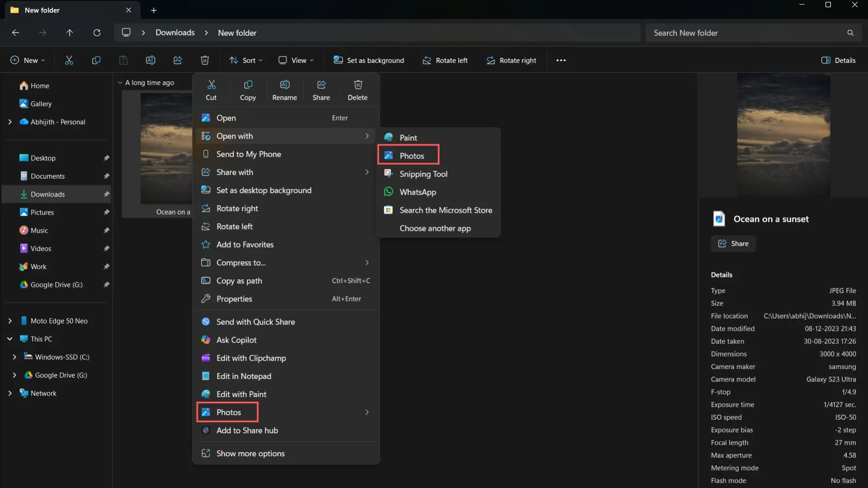Expand Moto Edge 50 Neo in the sidebar
868x488 pixels.
click(10, 321)
